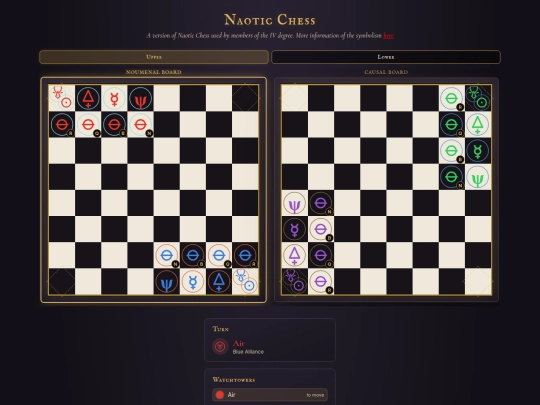540x405 pixels.
Task: Click the Air emblem in Turn panel
Action: (x=220, y=346)
